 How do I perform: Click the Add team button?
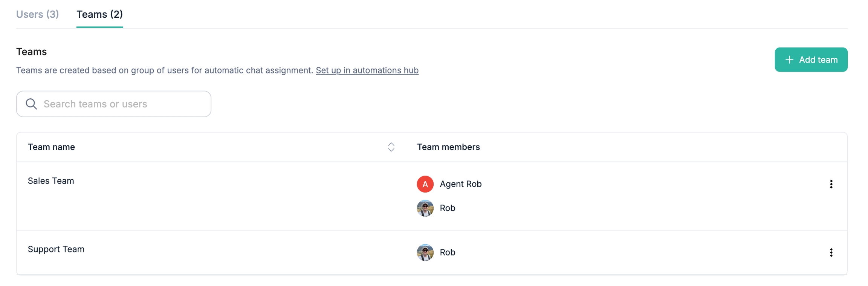[x=811, y=60]
